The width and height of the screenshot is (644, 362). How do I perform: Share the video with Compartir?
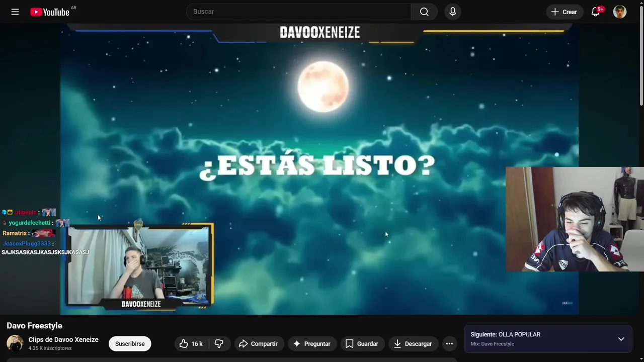(x=259, y=344)
